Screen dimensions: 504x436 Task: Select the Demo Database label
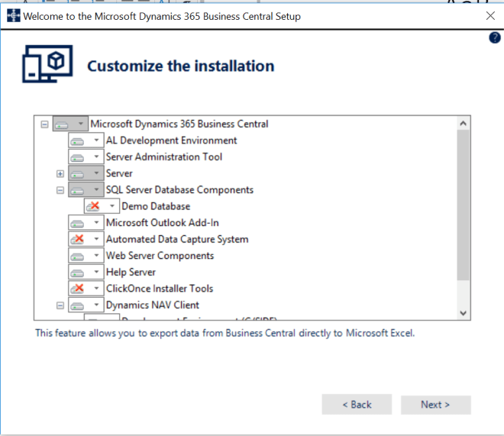pos(156,206)
